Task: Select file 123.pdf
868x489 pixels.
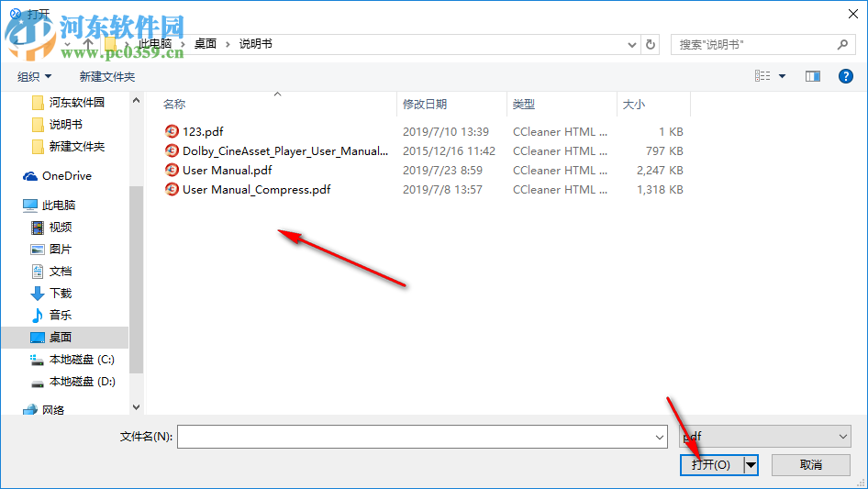Action: tap(203, 132)
